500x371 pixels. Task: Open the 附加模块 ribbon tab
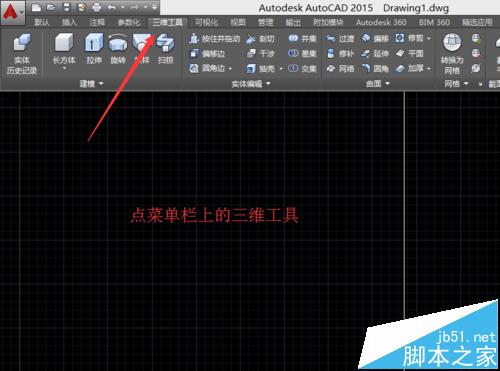[328, 23]
